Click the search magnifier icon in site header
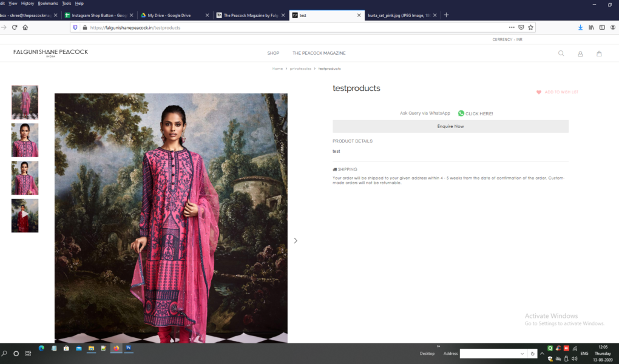Viewport: 619px width, 364px height. 561,53
